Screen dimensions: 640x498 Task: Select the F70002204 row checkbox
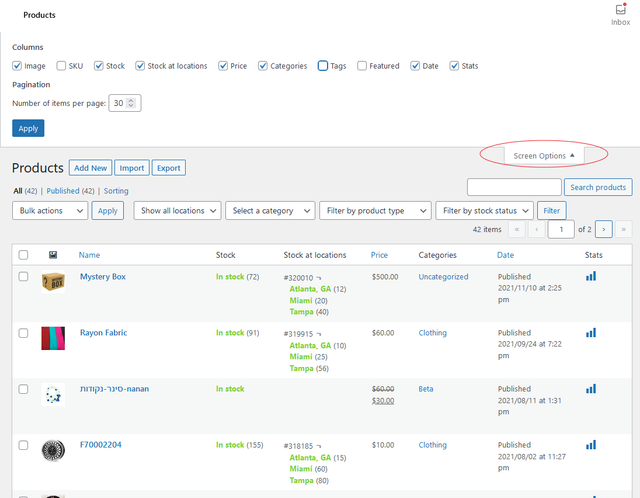pyautogui.click(x=23, y=445)
